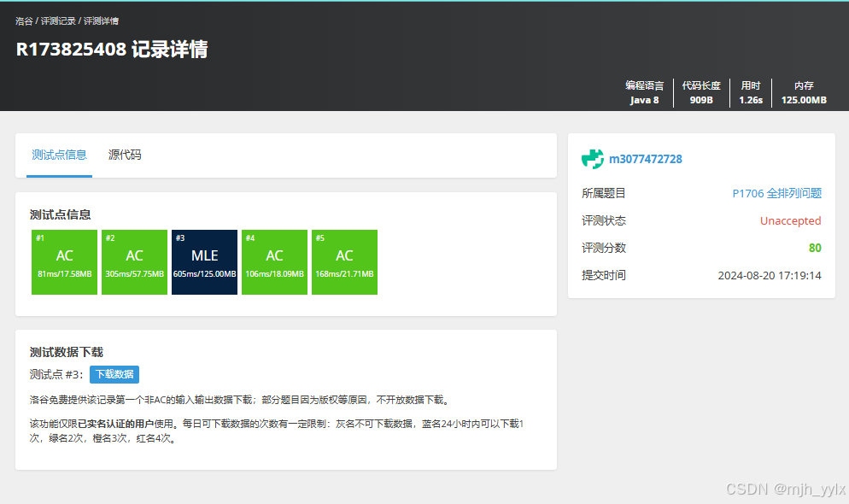Click the 测试点 #3: label
Screen dimensions: 849x504
(x=56, y=375)
